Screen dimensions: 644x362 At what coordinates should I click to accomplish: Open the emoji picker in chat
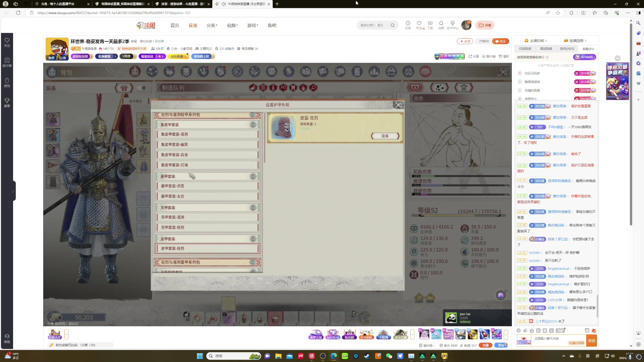(519, 330)
